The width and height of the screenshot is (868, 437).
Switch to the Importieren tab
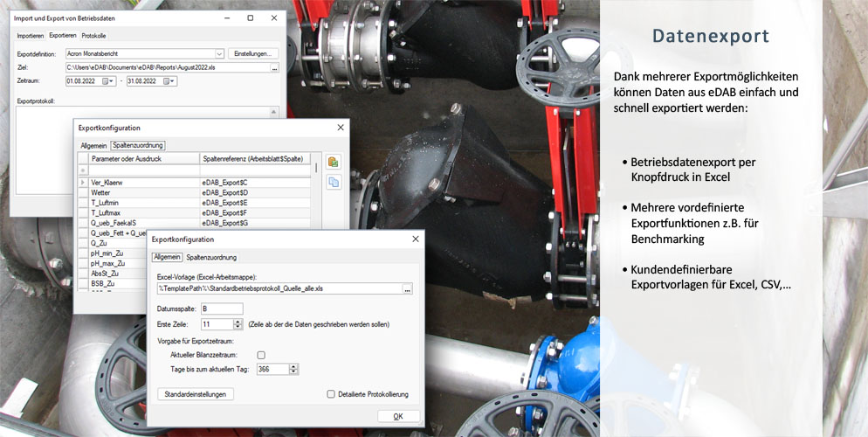[31, 36]
